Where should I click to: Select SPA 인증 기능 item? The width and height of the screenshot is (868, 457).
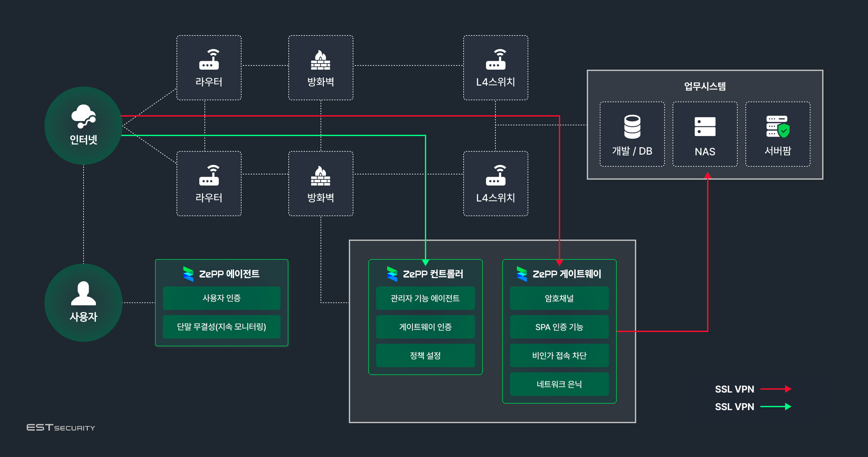coord(559,327)
